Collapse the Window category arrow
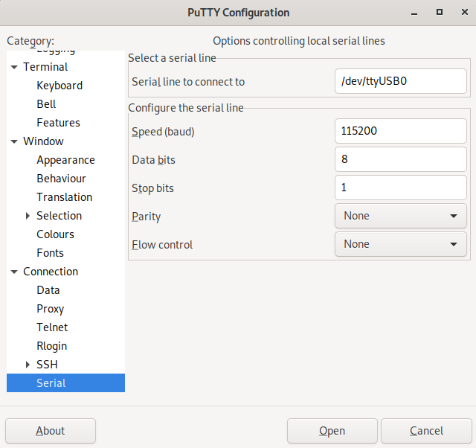Screen dimensions: 476x448 [14, 141]
